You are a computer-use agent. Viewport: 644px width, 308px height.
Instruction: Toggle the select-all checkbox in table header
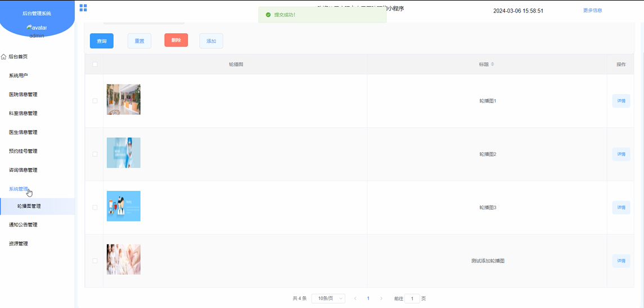[95, 65]
